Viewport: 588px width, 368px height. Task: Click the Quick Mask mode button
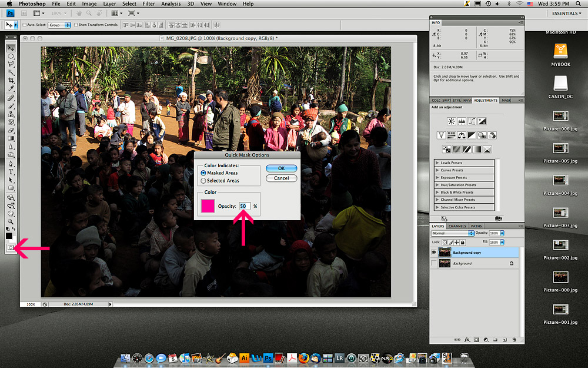pyautogui.click(x=11, y=248)
